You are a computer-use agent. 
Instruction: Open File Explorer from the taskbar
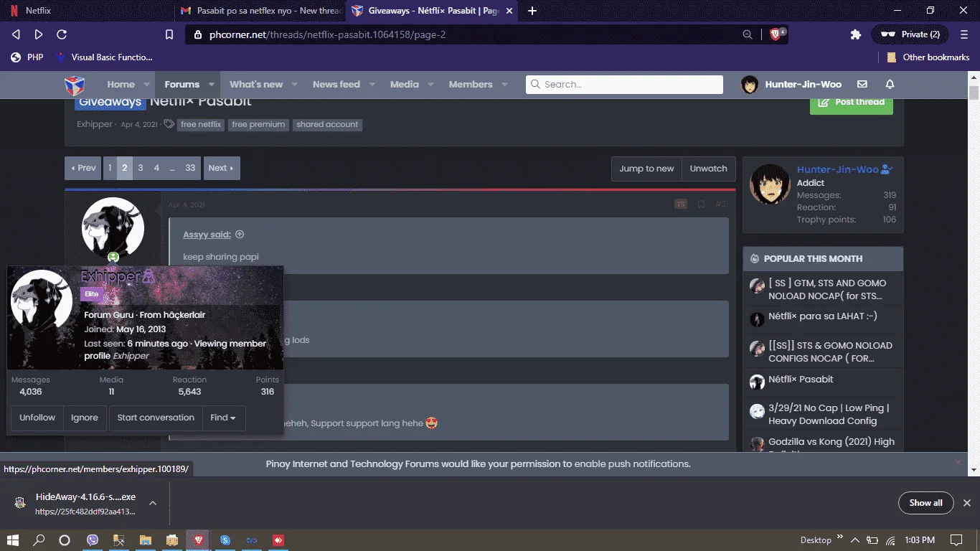tap(146, 540)
